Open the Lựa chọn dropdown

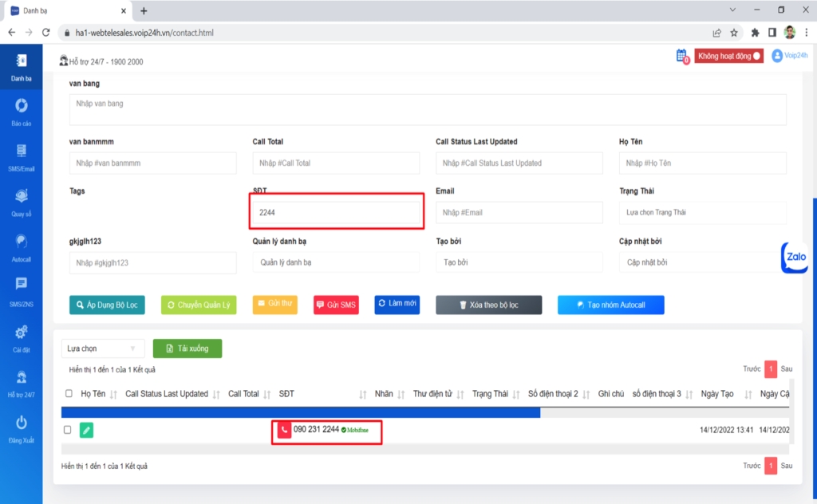[x=103, y=348]
